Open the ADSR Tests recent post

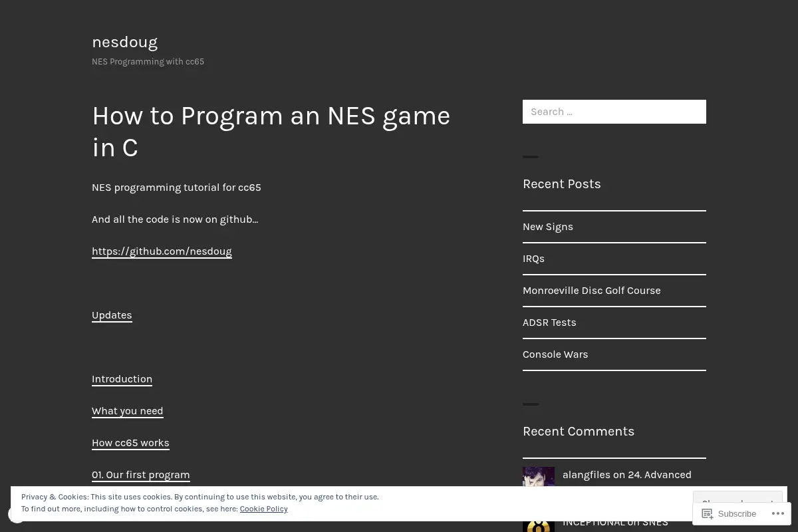(549, 323)
